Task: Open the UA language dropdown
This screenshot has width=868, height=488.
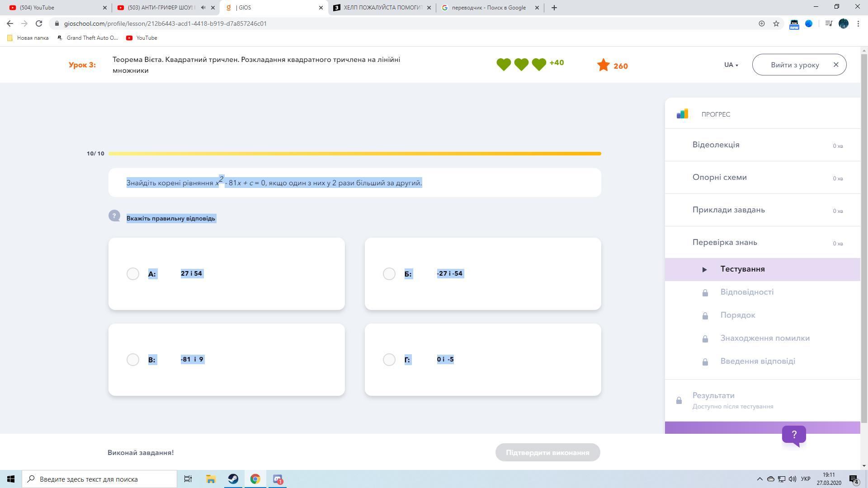Action: pos(731,65)
